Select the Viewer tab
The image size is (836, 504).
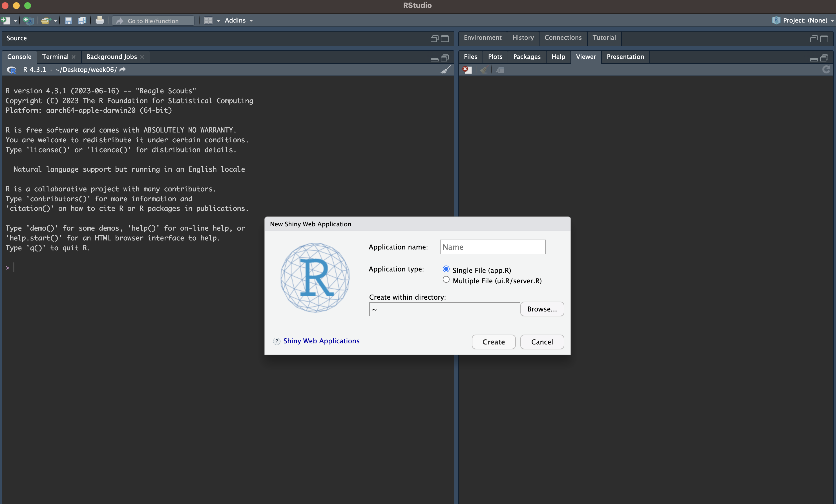[x=586, y=57]
